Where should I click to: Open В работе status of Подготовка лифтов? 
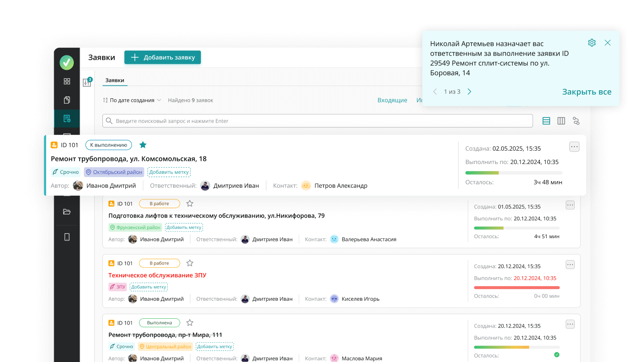(159, 203)
